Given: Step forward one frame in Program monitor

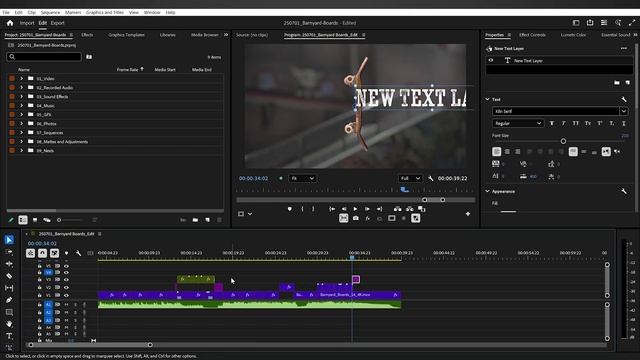Looking at the screenshot, I should [x=367, y=209].
